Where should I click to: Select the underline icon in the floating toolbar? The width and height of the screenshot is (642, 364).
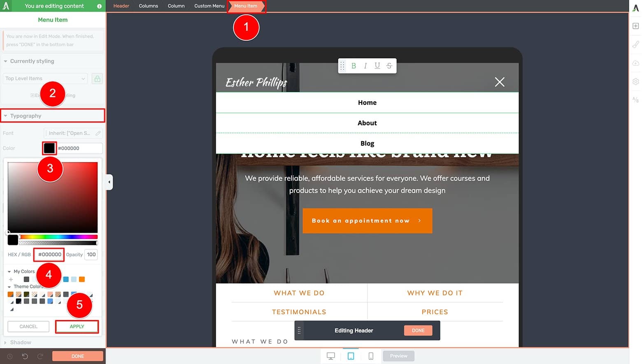click(x=377, y=66)
